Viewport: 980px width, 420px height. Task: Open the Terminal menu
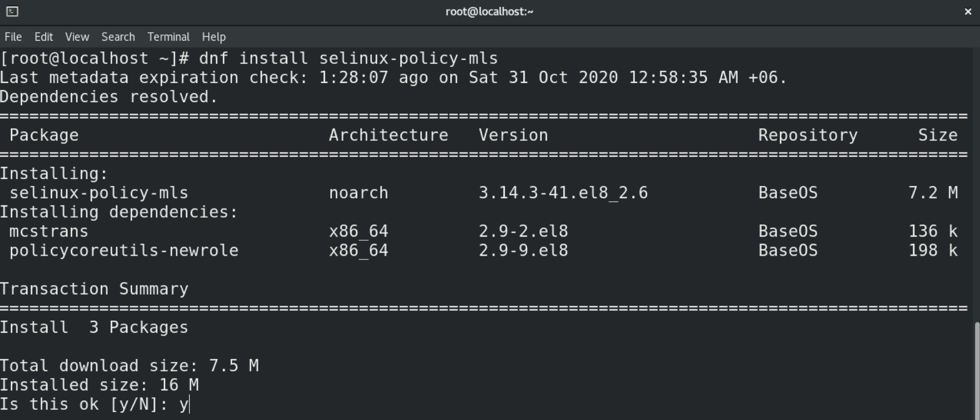coord(168,37)
